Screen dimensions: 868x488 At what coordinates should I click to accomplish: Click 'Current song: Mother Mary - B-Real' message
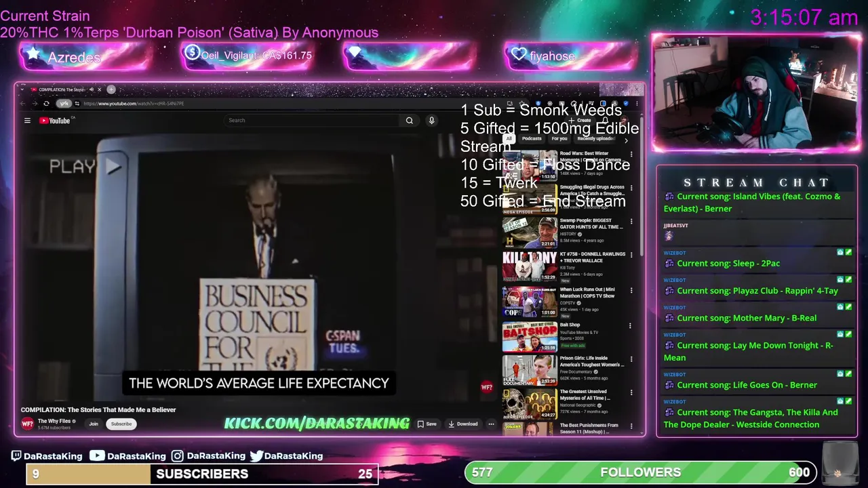click(x=746, y=318)
